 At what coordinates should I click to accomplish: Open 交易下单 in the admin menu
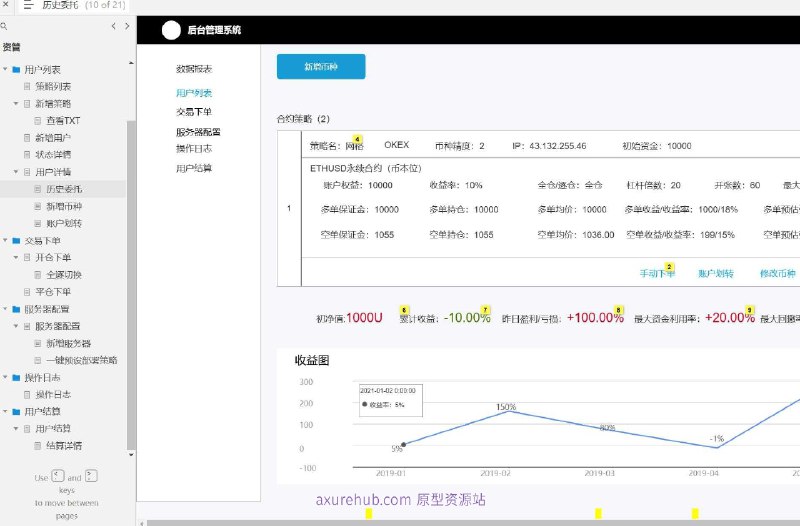coord(194,112)
